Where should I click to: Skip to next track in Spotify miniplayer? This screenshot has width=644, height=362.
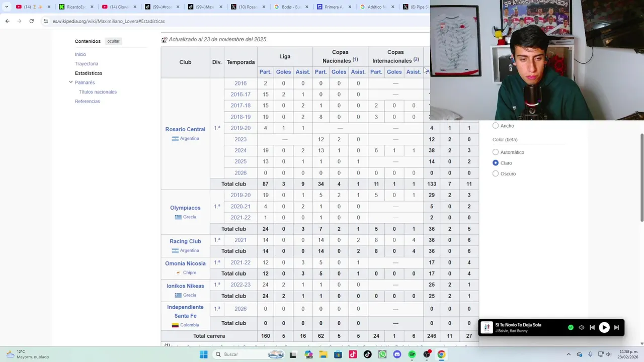pos(616,327)
